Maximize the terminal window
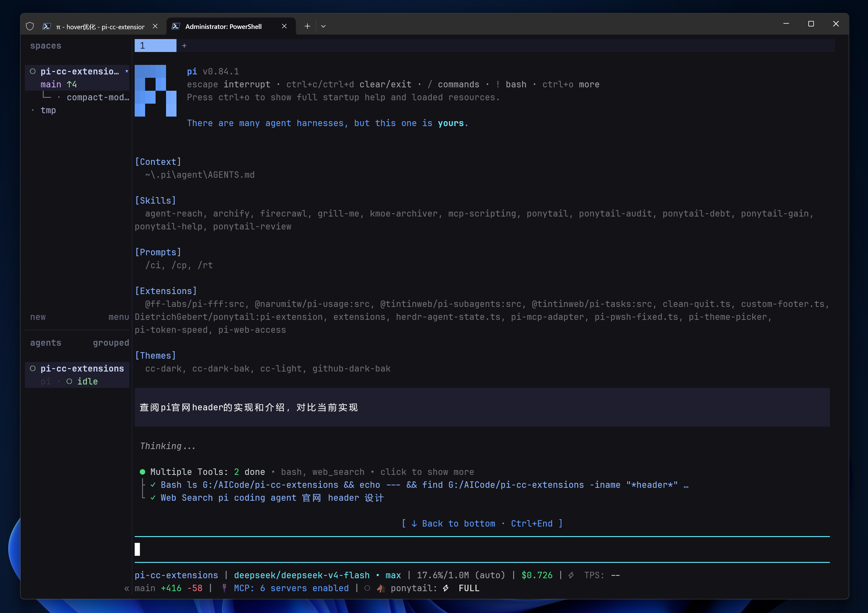Viewport: 868px width, 613px height. [x=811, y=24]
